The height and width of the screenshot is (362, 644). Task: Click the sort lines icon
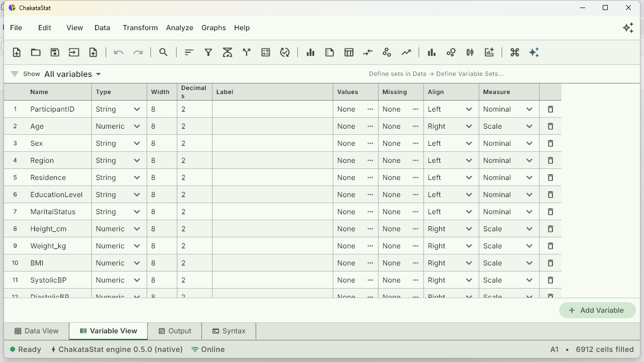tap(189, 52)
